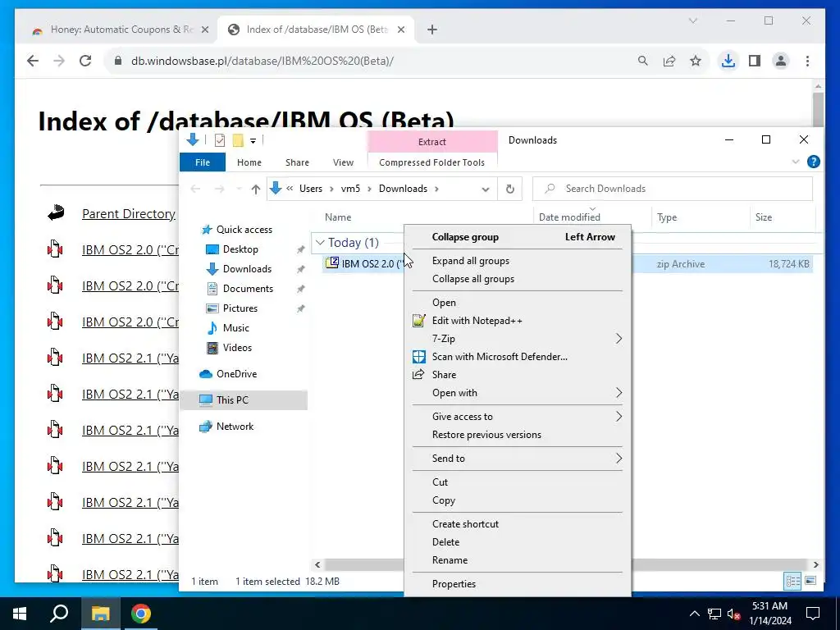Open the address bar history dropdown
840x630 pixels.
click(x=486, y=189)
